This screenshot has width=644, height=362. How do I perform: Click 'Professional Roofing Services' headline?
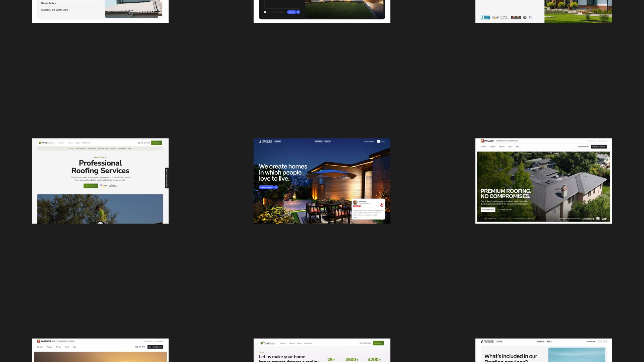coord(100,167)
